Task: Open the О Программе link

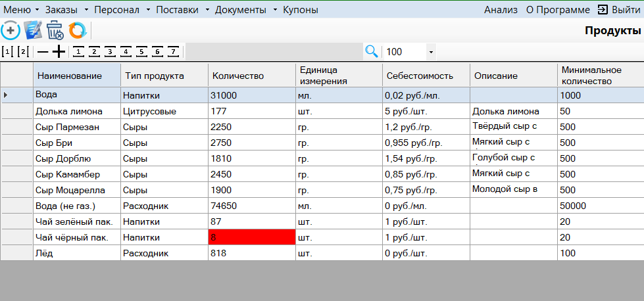Action: click(558, 10)
